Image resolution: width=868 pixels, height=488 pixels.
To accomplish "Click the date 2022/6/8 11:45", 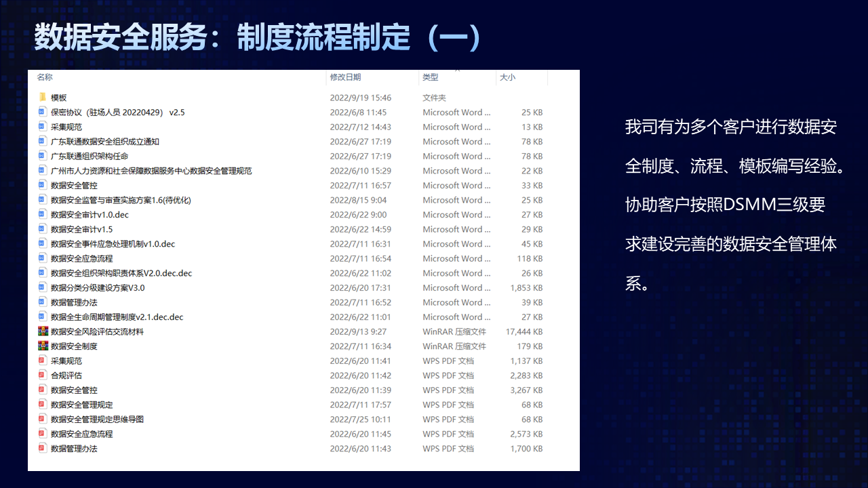I will (358, 112).
